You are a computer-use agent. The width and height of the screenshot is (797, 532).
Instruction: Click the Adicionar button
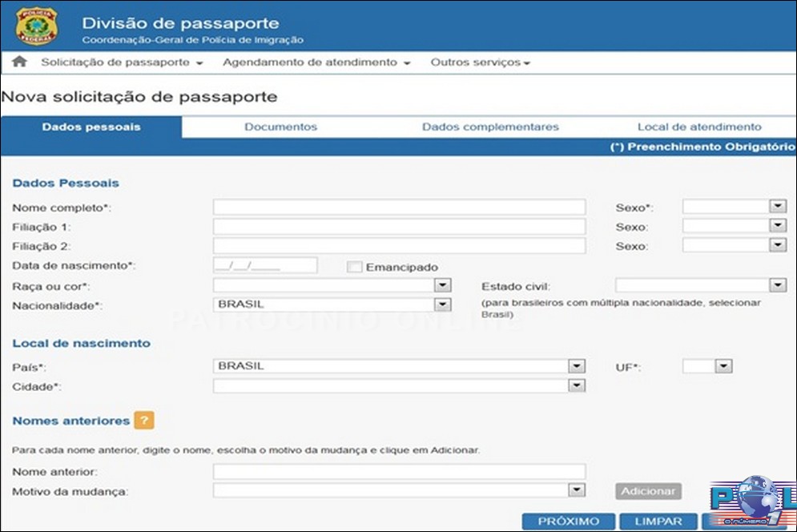(648, 490)
